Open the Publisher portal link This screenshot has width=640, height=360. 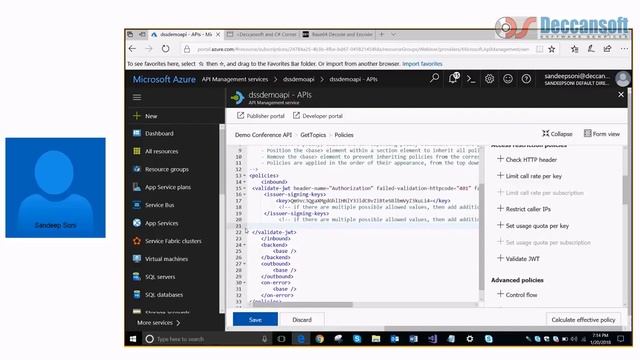click(261, 116)
